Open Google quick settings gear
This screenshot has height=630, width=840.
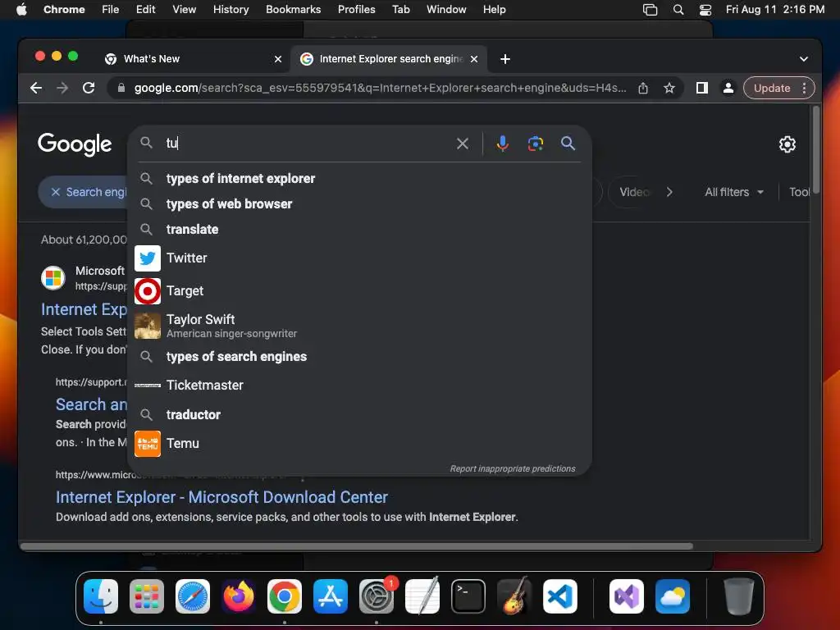(787, 144)
